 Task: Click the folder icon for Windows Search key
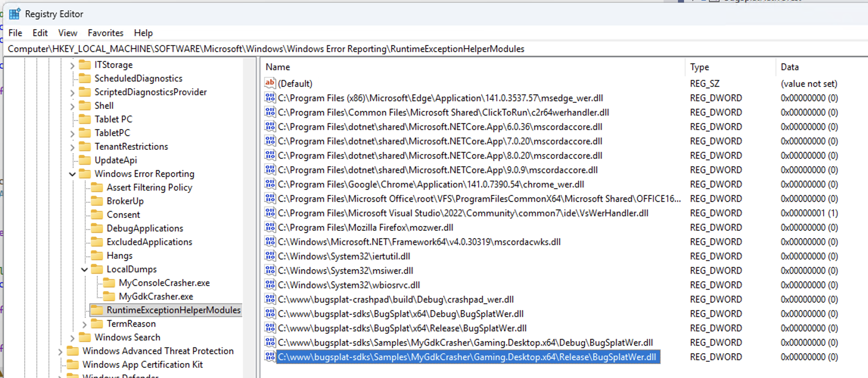click(x=85, y=337)
